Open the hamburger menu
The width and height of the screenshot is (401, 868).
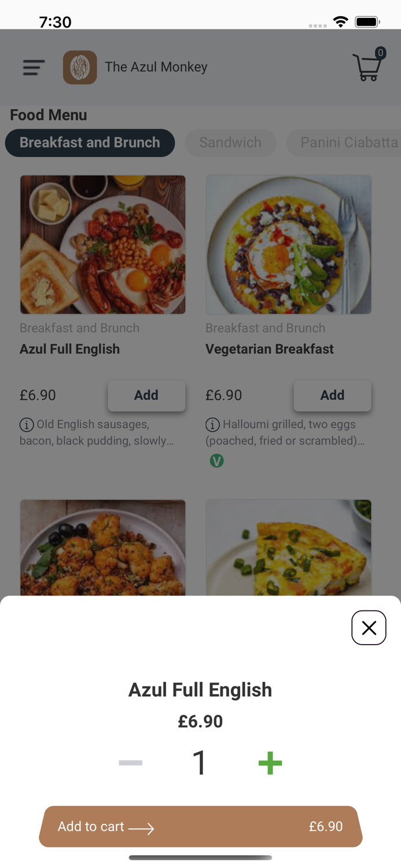click(x=34, y=68)
